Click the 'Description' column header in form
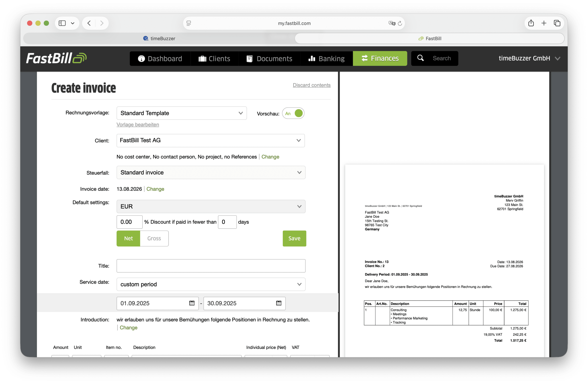Screen dimensions: 588x384 click(x=144, y=347)
